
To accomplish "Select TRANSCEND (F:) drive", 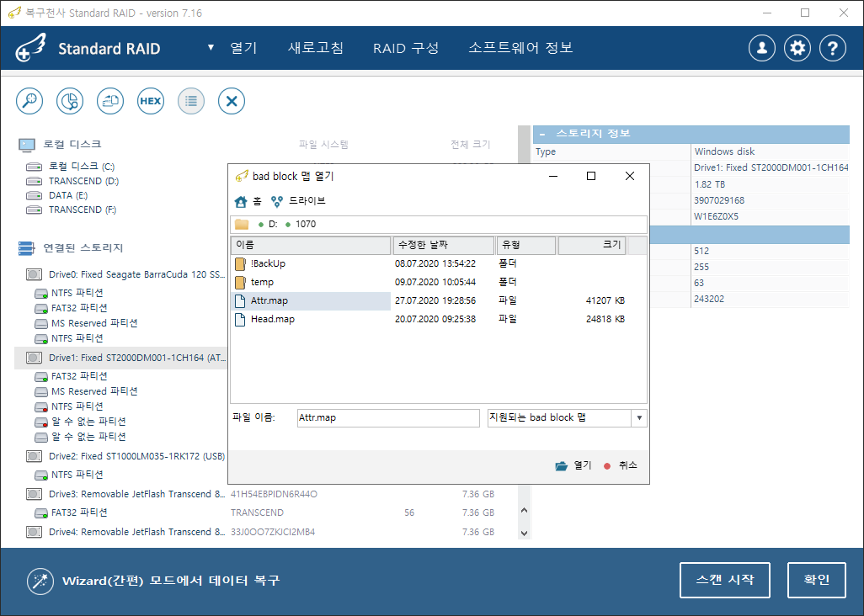I will click(x=83, y=210).
